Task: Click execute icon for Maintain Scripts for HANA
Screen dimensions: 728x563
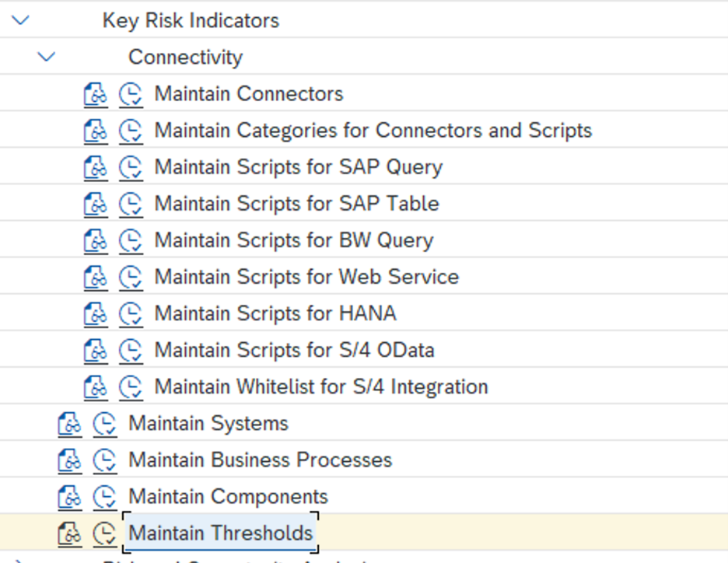Action: click(x=131, y=313)
